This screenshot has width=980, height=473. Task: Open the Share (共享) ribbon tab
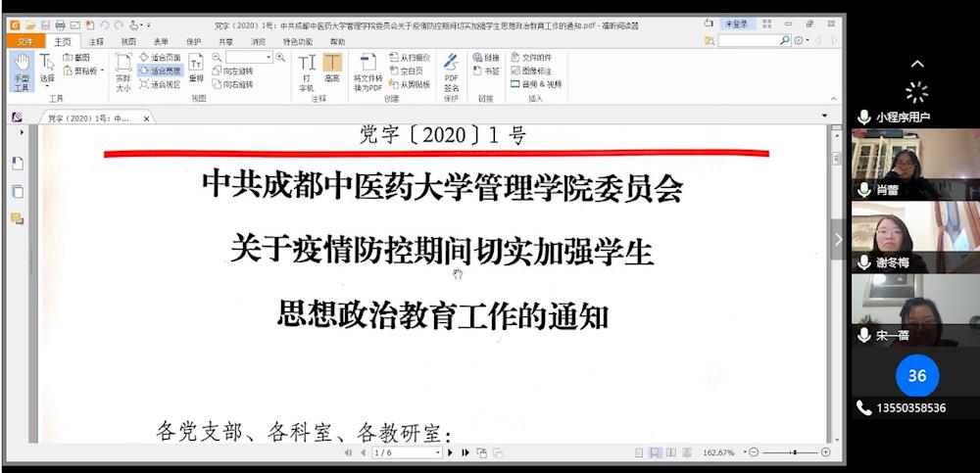coord(225,42)
